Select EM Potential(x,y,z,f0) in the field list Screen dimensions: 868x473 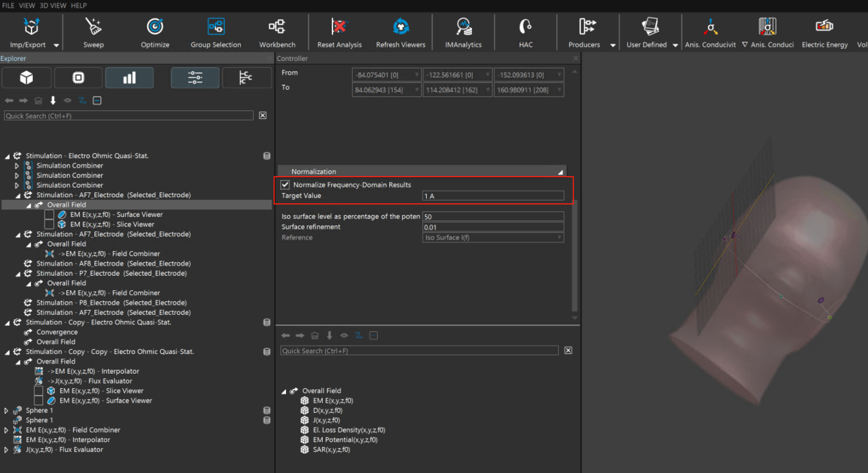pos(345,440)
